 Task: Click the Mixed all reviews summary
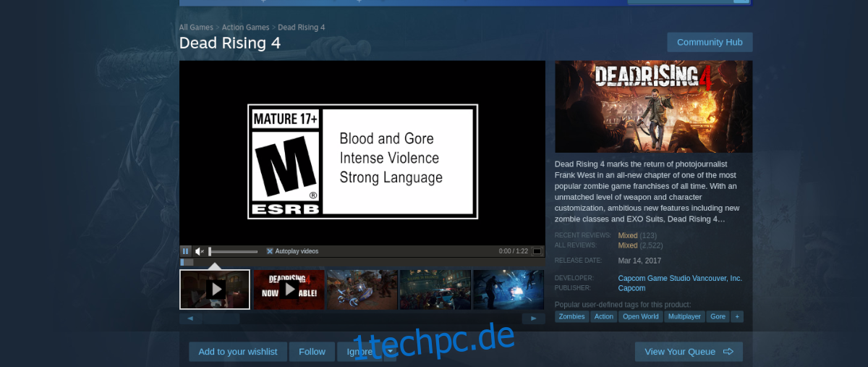click(x=628, y=245)
